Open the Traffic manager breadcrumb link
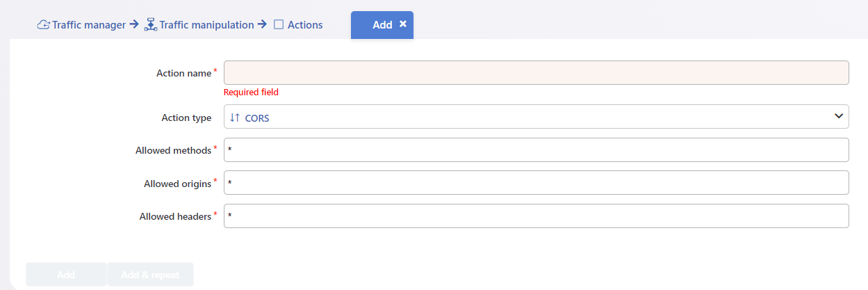 (x=89, y=25)
